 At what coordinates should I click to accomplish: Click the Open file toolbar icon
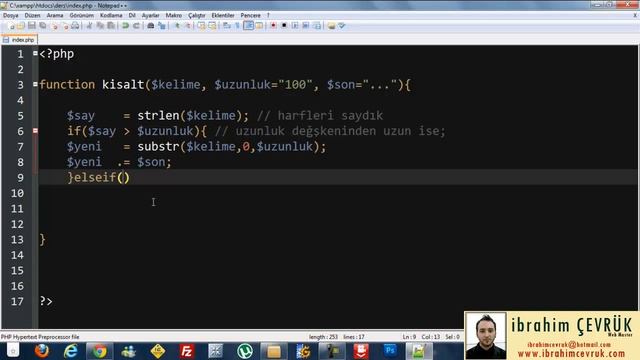click(20, 26)
